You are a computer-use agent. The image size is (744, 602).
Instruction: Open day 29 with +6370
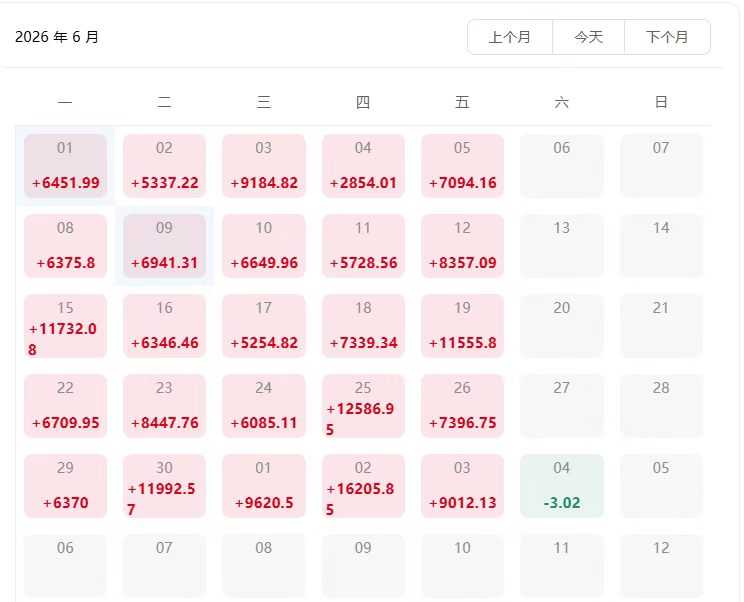point(65,486)
